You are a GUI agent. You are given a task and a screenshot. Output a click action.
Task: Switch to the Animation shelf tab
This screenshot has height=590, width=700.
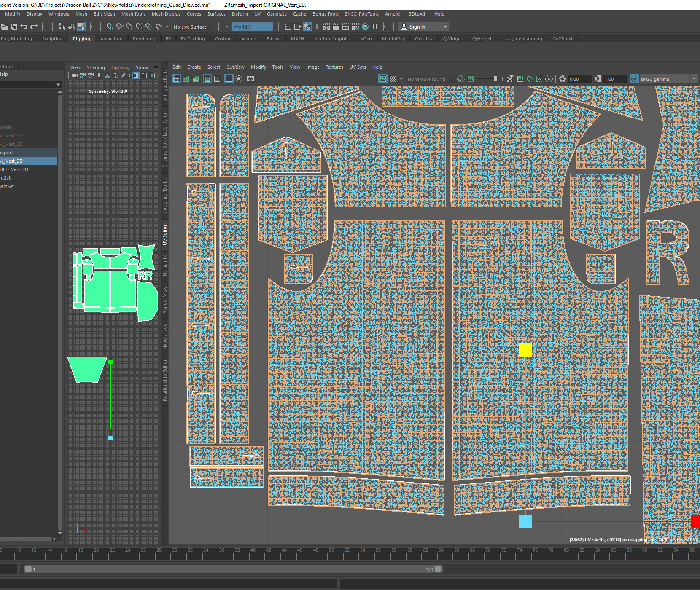coord(111,39)
